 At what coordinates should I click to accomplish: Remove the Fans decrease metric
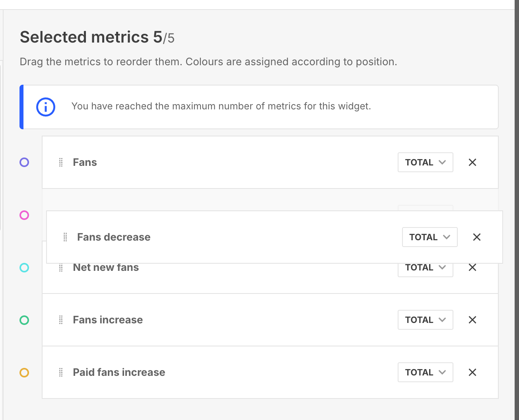[476, 237]
